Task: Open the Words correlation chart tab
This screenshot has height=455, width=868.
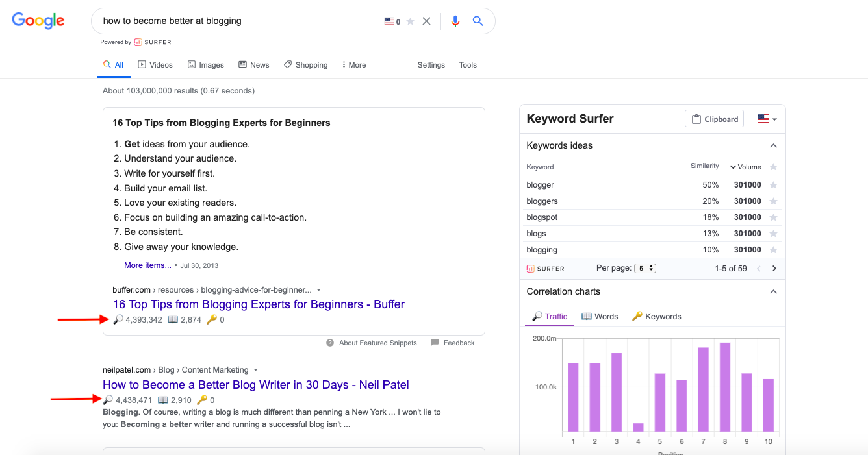Action: (x=600, y=316)
